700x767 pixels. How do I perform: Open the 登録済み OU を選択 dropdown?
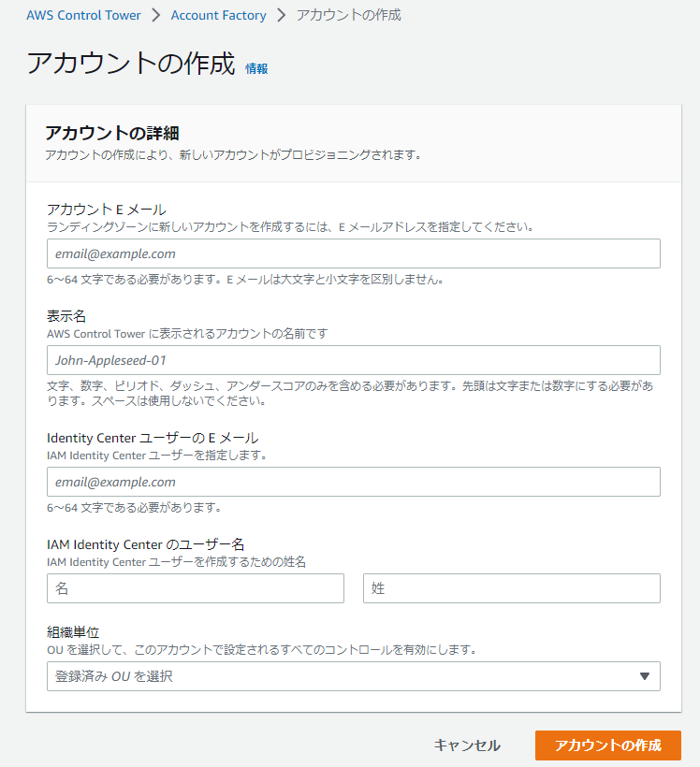pyautogui.click(x=354, y=676)
